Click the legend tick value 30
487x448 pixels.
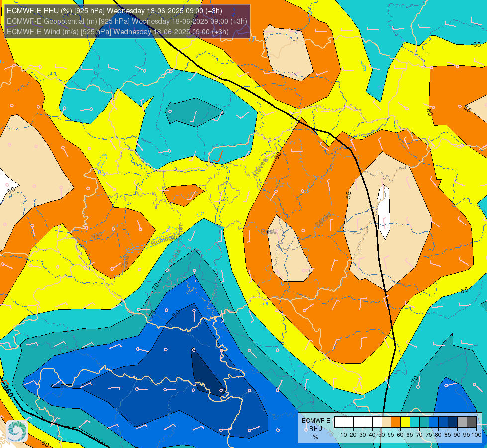(x=363, y=435)
